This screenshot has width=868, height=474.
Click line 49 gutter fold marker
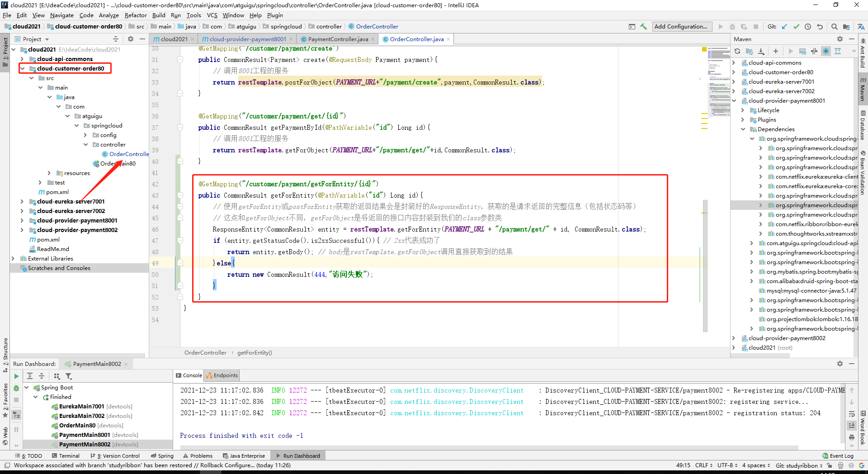180,263
